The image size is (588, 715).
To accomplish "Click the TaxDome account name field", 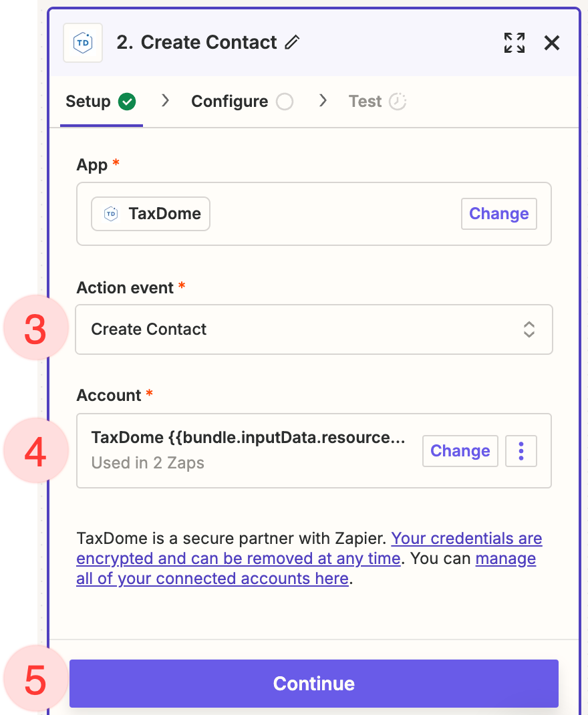I will pos(248,438).
